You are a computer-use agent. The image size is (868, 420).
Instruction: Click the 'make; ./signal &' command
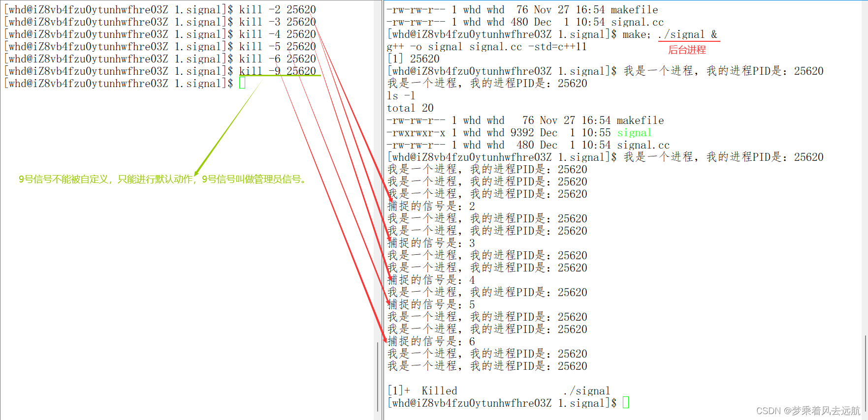[x=670, y=34]
